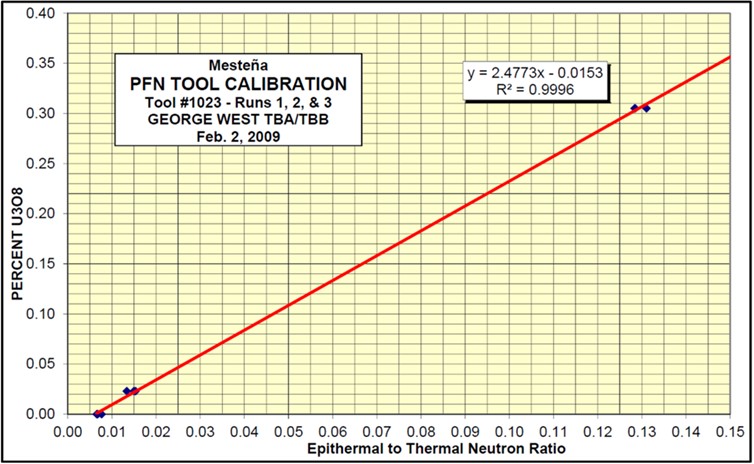Click y-axis label 0.05
Viewport: 754px width, 464px height.
tap(41, 364)
